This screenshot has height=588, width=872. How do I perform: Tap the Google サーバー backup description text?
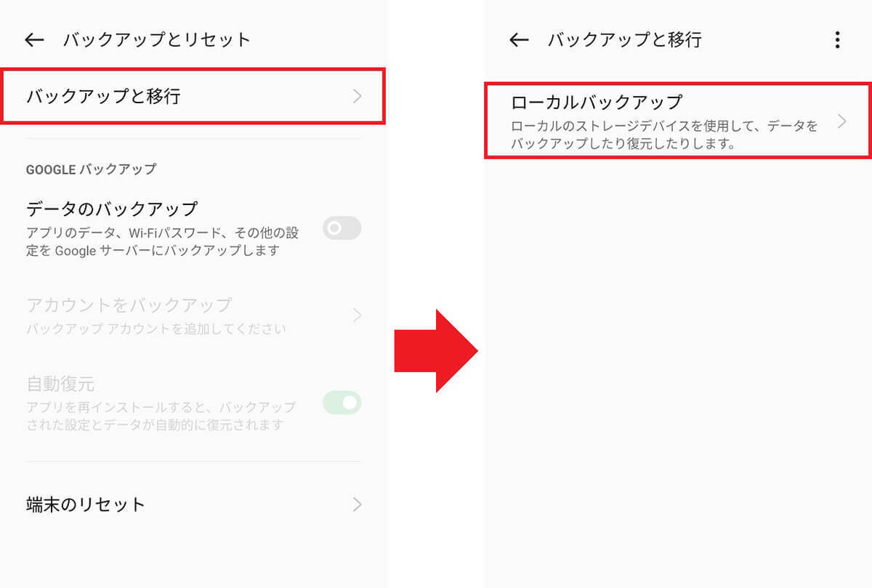click(162, 241)
